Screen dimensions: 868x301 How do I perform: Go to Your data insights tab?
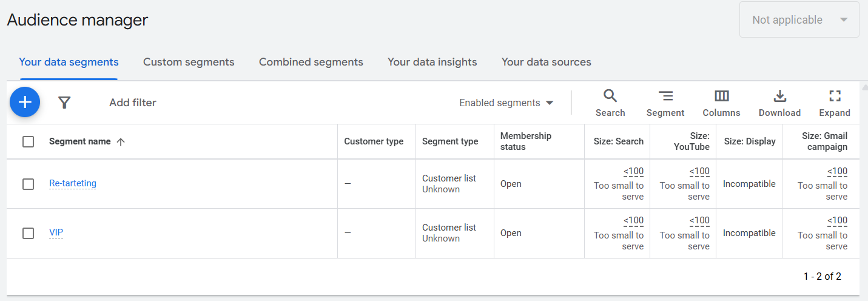point(432,62)
